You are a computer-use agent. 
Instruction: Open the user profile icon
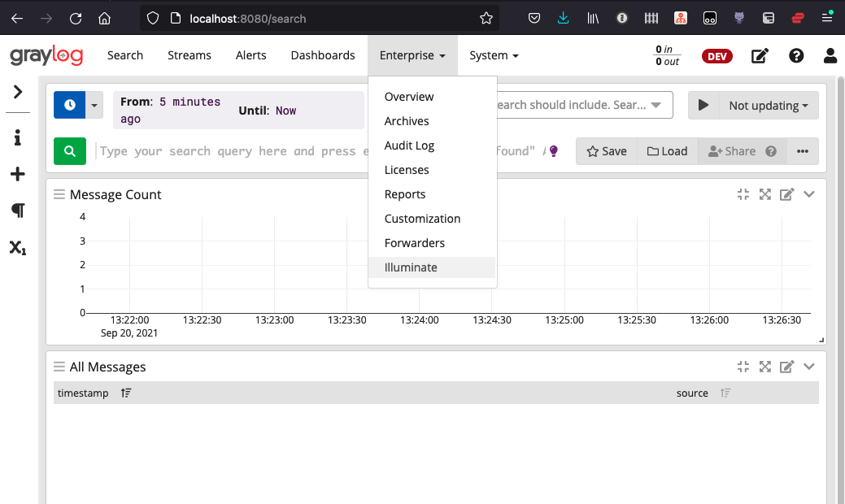[x=830, y=55]
